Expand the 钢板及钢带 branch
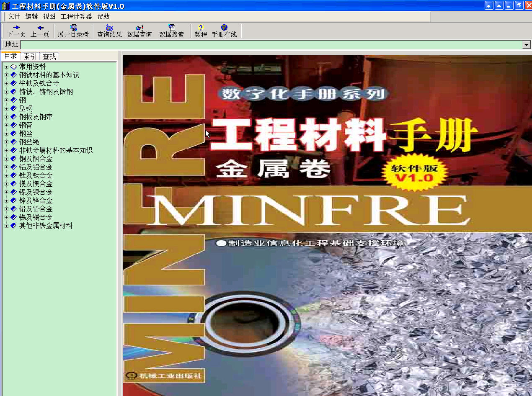This screenshot has width=532, height=396. 6,117
